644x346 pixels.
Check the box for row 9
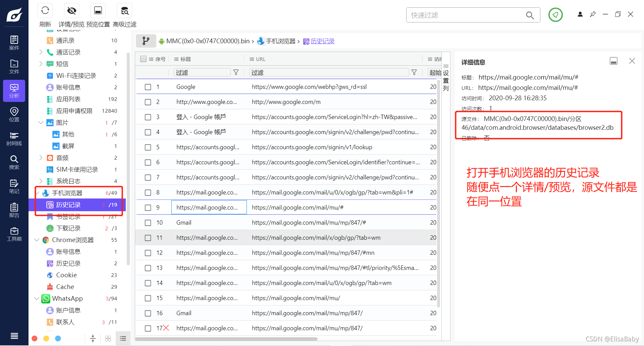[148, 208]
